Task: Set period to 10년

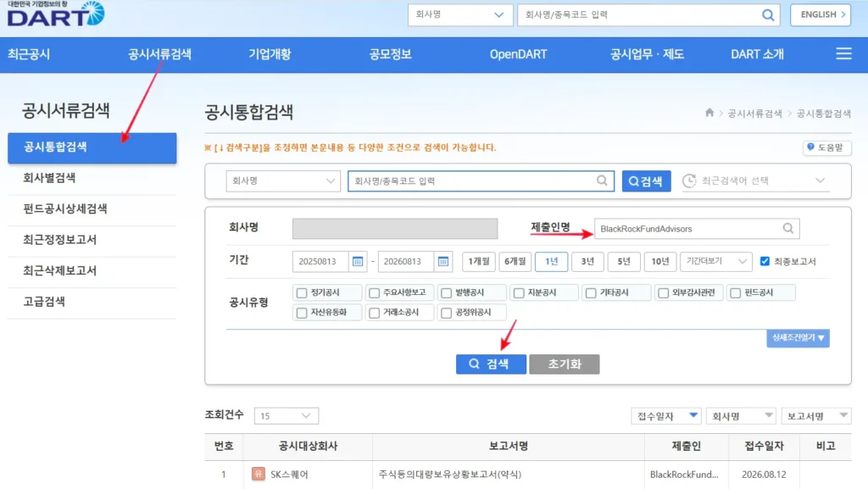Action: pyautogui.click(x=659, y=261)
